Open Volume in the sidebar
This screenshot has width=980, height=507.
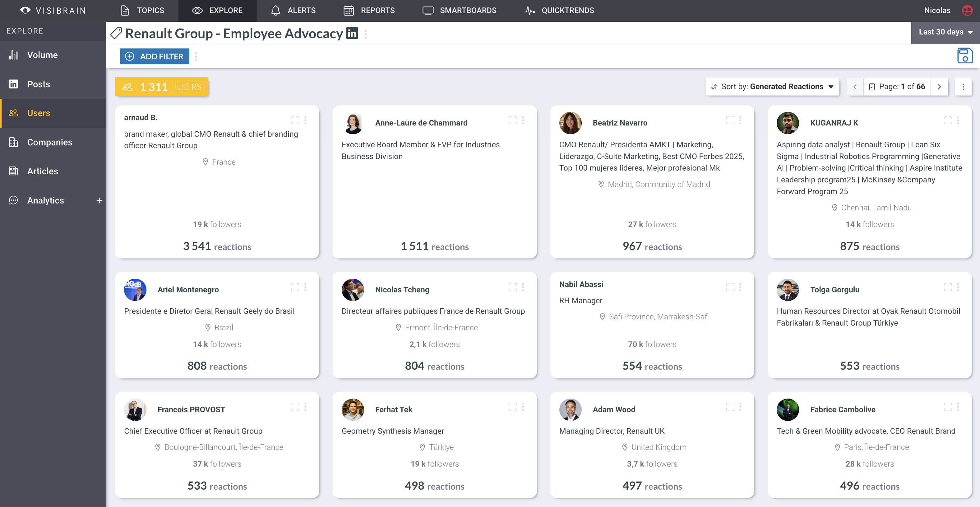click(53, 55)
